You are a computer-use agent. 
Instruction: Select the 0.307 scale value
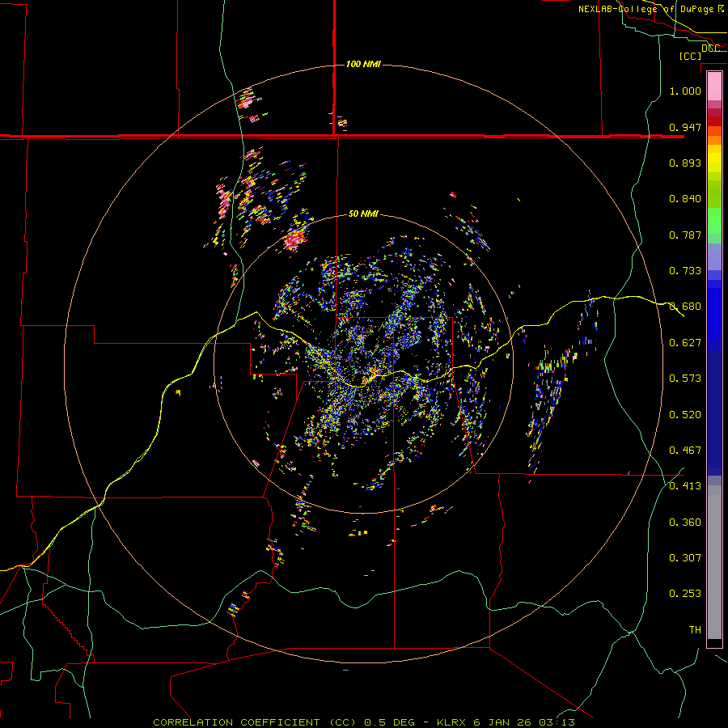(685, 558)
